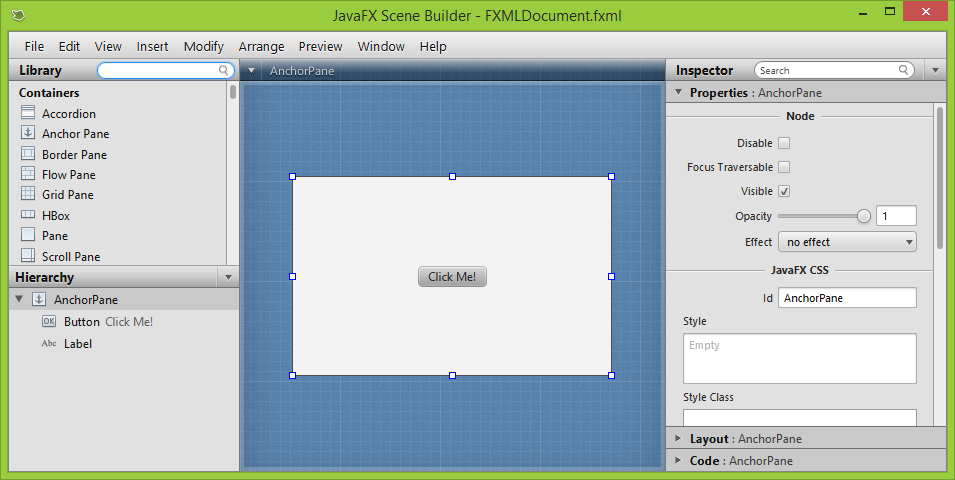Viewport: 955px width, 480px height.
Task: Click the Scroll Pane icon
Action: pyautogui.click(x=28, y=256)
